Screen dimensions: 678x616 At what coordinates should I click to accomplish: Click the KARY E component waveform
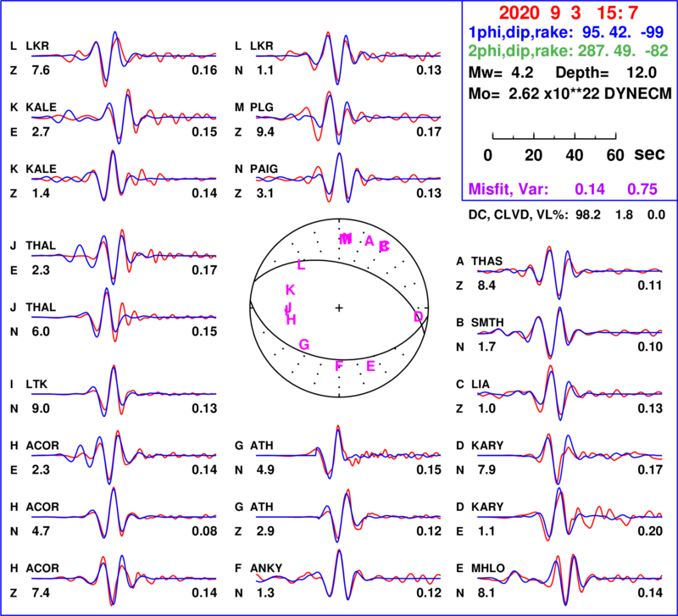(x=570, y=514)
